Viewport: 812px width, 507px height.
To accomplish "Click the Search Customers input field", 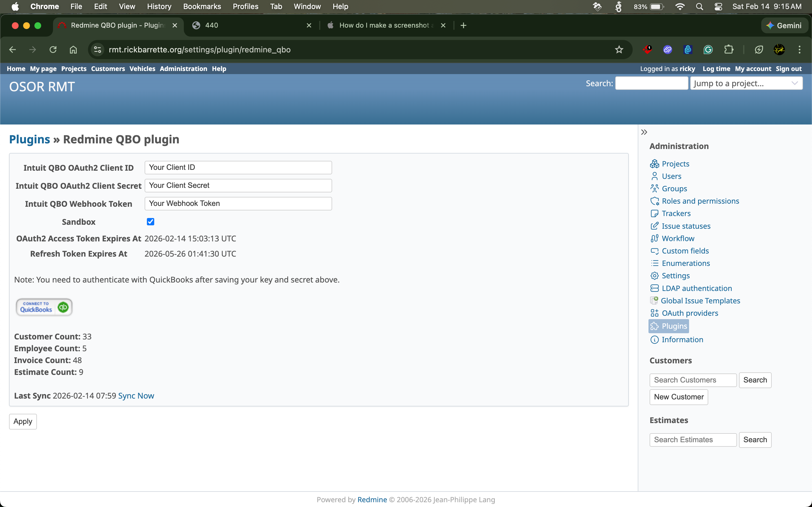I will [x=692, y=380].
